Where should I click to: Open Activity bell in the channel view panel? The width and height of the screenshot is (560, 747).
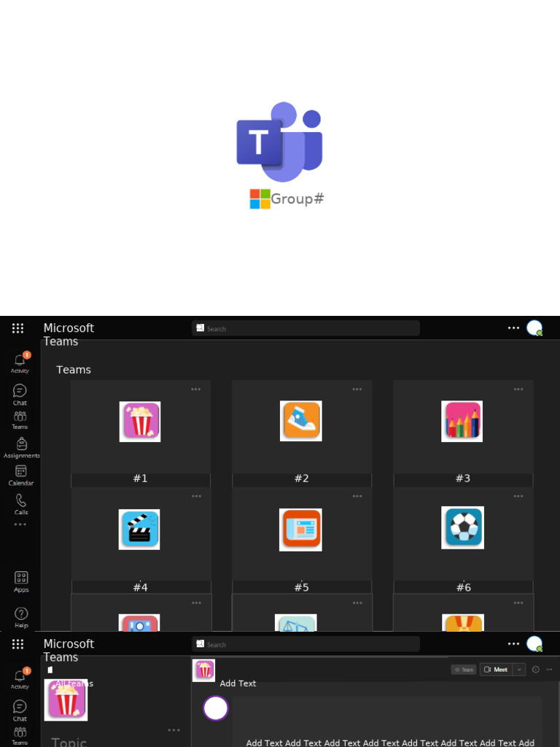point(20,679)
